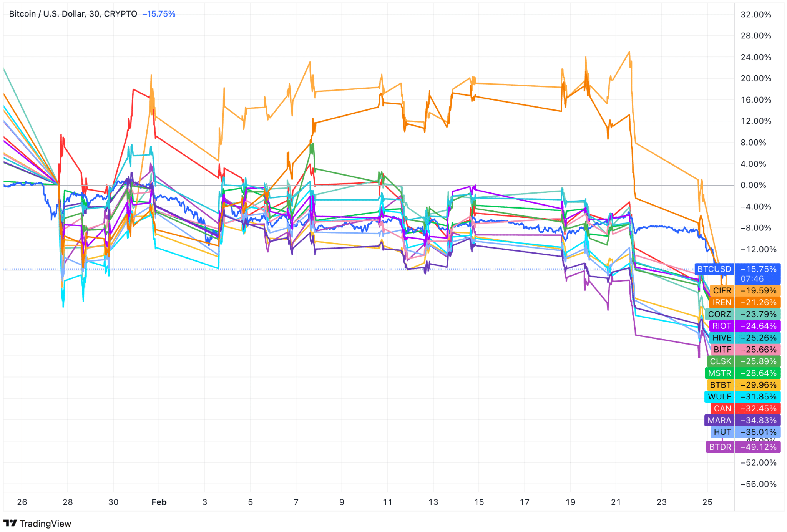This screenshot has height=532, width=787.
Task: Select the HIVE -25.26% label
Action: [x=745, y=338]
